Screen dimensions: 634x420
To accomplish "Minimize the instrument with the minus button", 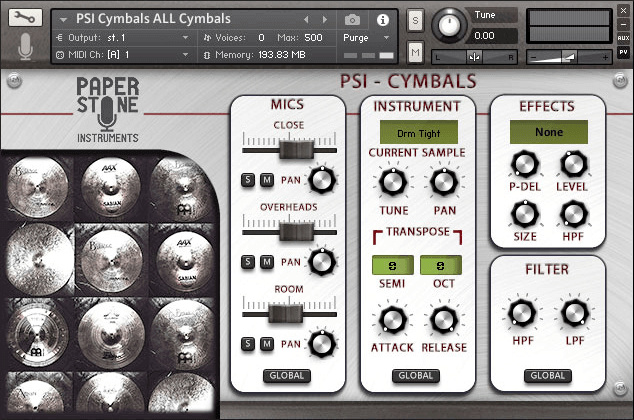I will pyautogui.click(x=623, y=24).
